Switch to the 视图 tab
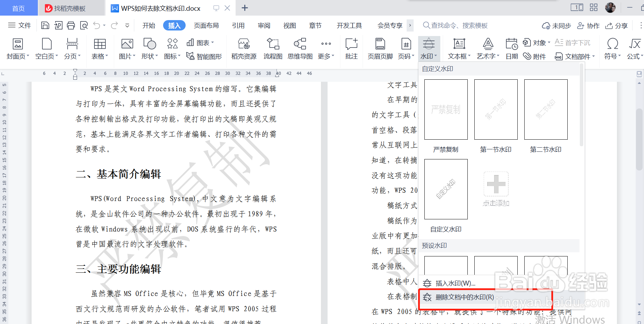Screen dimensions: 644x324 coord(290,25)
